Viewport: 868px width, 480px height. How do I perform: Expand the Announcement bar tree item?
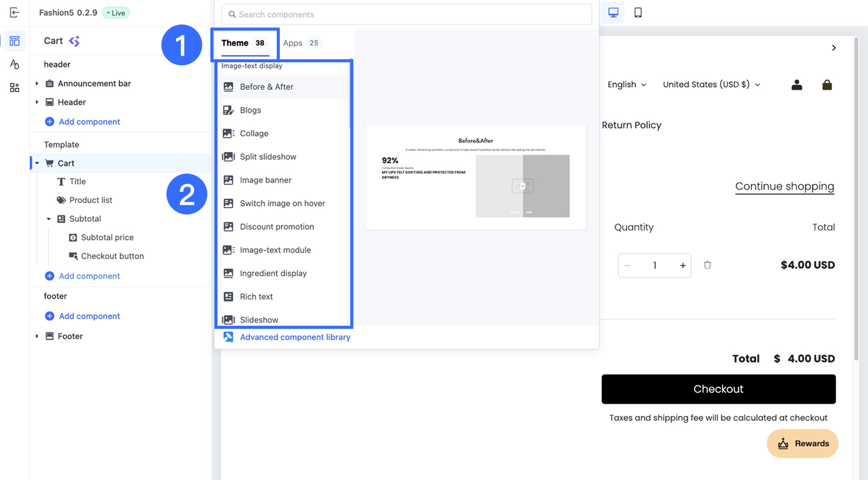tap(37, 83)
